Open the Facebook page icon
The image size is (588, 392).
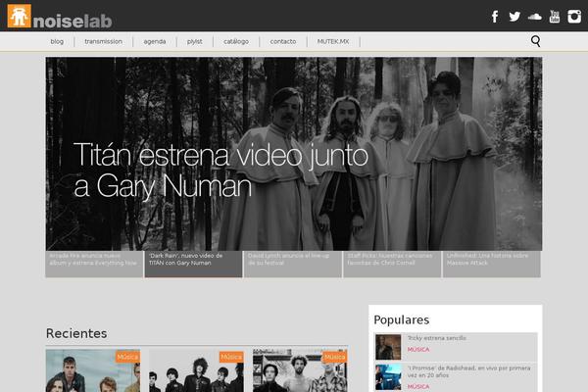pyautogui.click(x=495, y=17)
